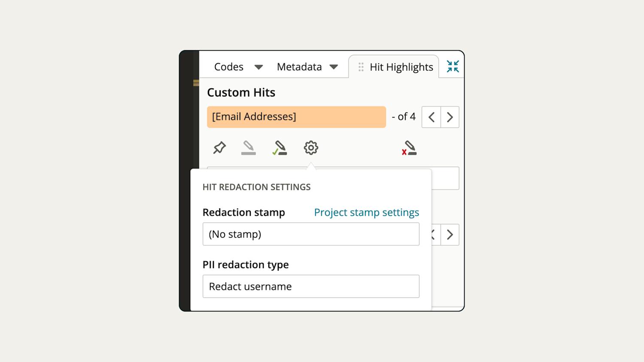This screenshot has height=362, width=644.
Task: Open the Project stamp settings link
Action: tap(367, 212)
